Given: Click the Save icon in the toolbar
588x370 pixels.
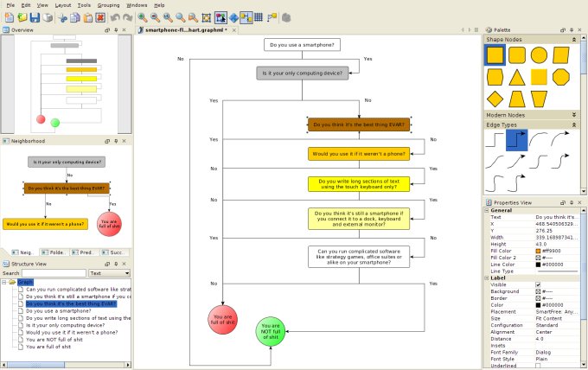Looking at the screenshot, I should (x=35, y=17).
